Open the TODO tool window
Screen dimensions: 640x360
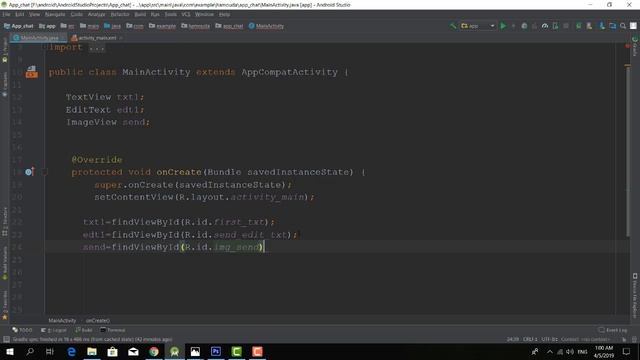(22, 330)
